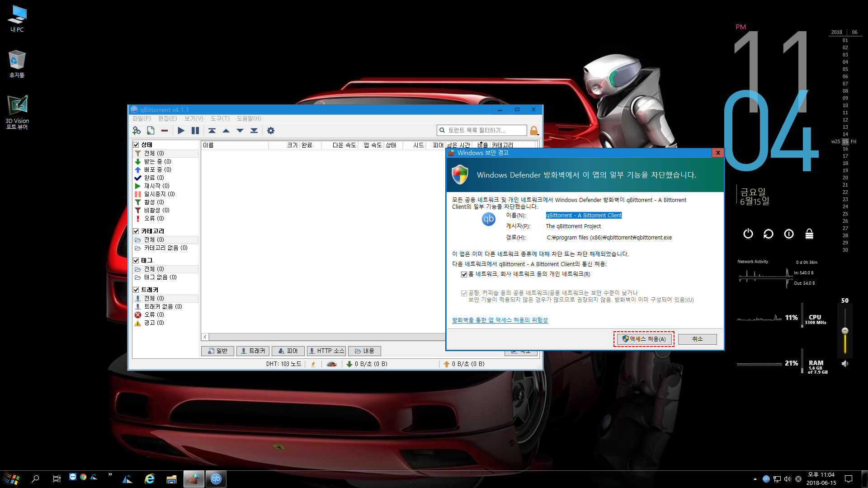The height and width of the screenshot is (488, 868).
Task: Select 3D Vision 포토 뷰어 desktop icon
Action: [x=17, y=112]
